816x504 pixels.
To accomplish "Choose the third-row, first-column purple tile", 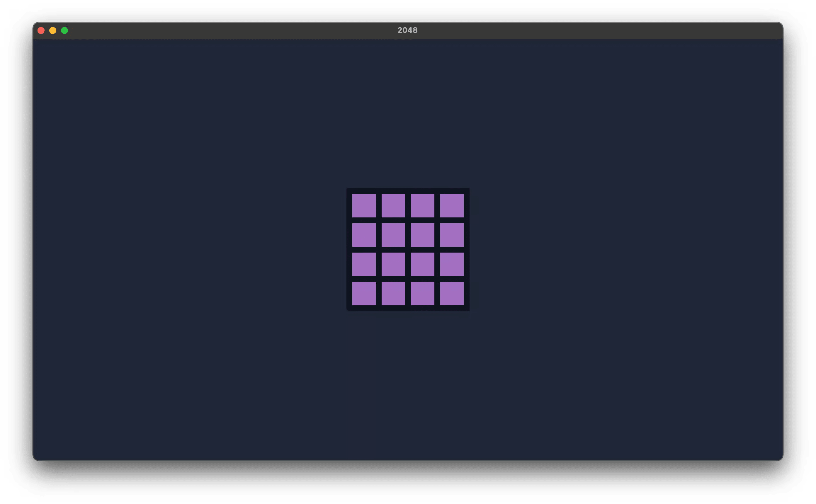I will [364, 264].
